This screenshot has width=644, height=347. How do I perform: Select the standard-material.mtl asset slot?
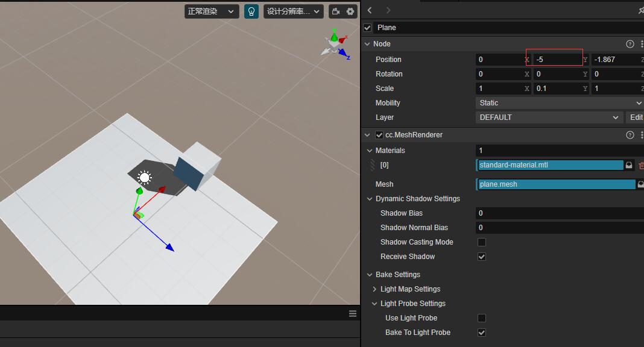click(x=549, y=165)
